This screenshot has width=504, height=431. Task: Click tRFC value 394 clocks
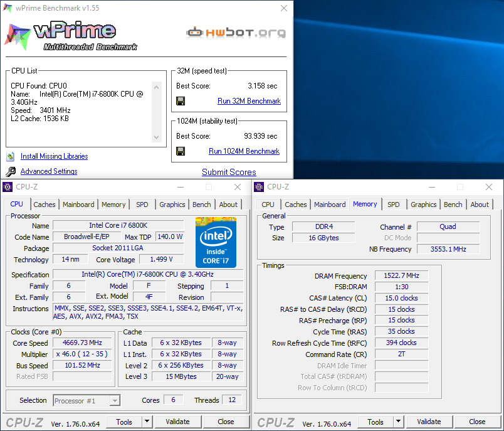[401, 343]
